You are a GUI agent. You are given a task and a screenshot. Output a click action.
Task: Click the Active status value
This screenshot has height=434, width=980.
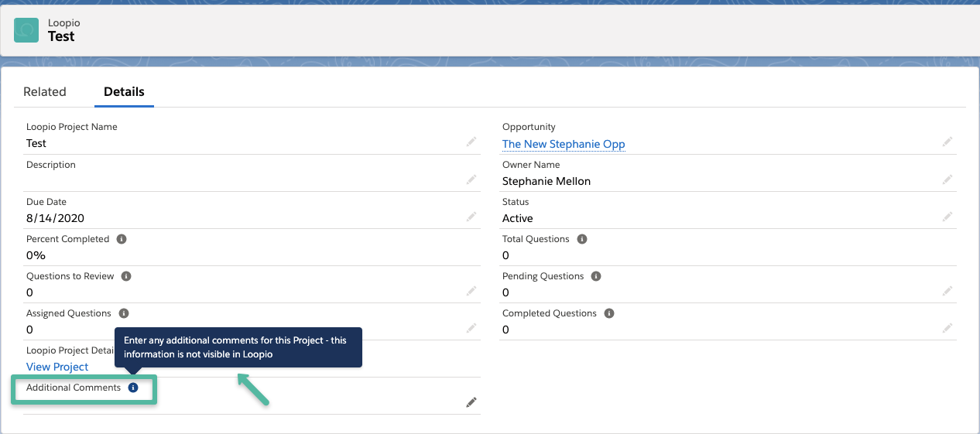tap(518, 218)
